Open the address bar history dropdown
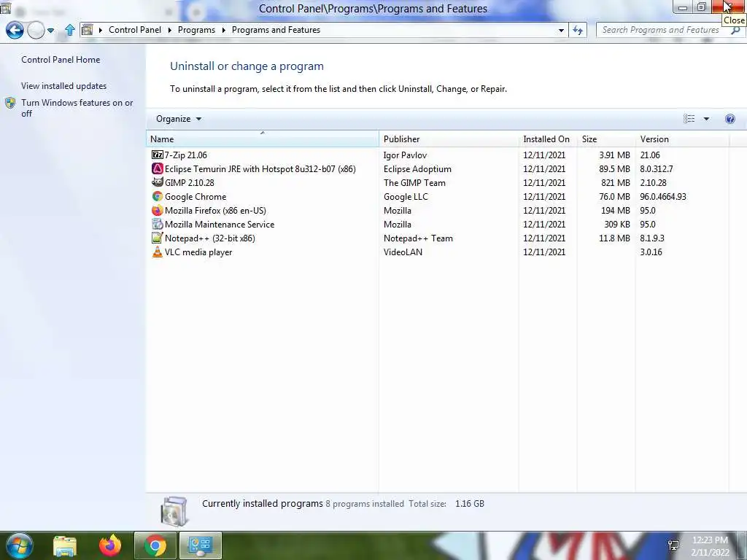 click(x=561, y=31)
